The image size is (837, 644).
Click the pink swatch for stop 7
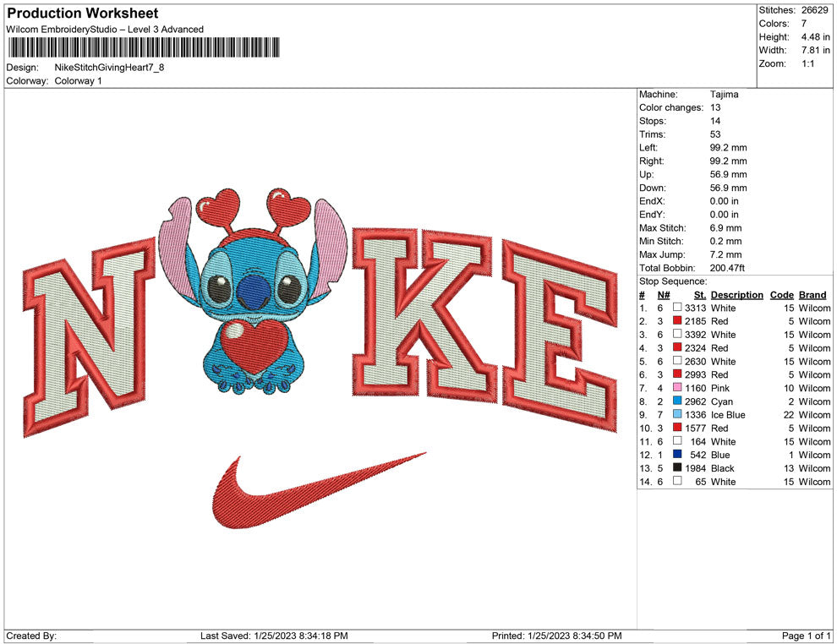[677, 387]
